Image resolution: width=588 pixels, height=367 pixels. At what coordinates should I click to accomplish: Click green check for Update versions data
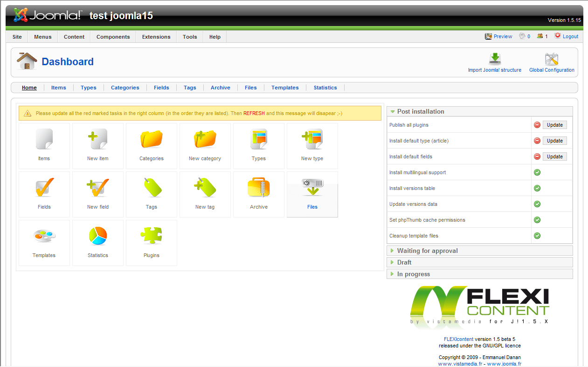(537, 204)
